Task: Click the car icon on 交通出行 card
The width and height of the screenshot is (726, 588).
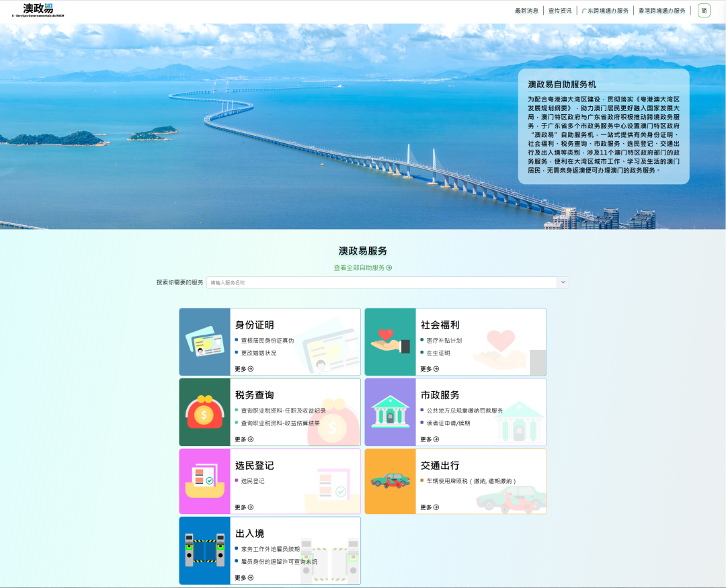Action: 389,481
